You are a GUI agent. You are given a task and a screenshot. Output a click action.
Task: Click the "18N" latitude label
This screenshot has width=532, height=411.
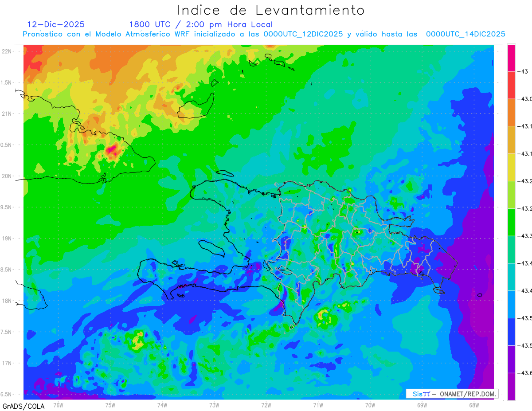click(7, 301)
